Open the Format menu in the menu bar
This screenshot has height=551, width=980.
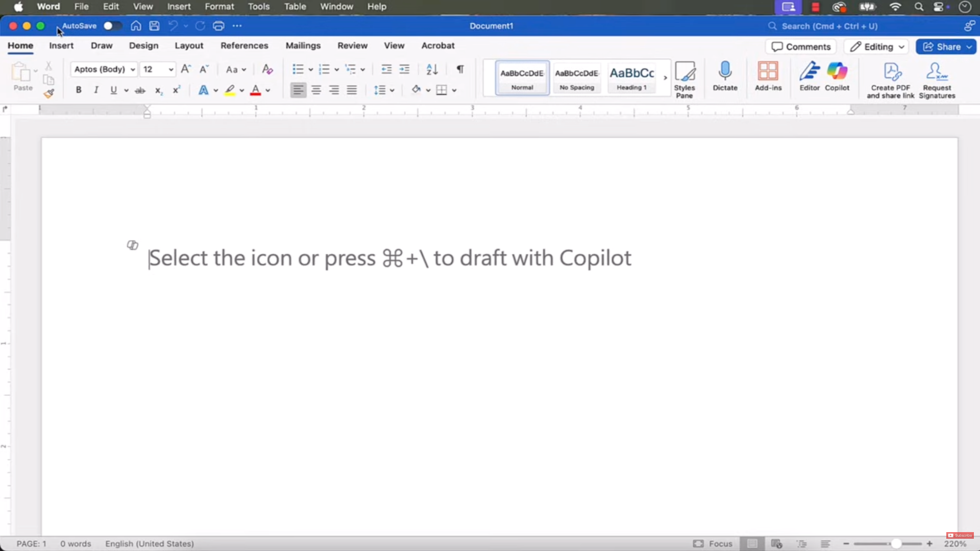point(219,7)
